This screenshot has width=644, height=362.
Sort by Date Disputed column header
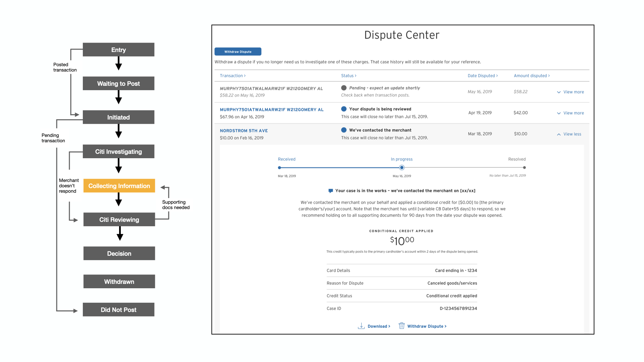point(482,76)
